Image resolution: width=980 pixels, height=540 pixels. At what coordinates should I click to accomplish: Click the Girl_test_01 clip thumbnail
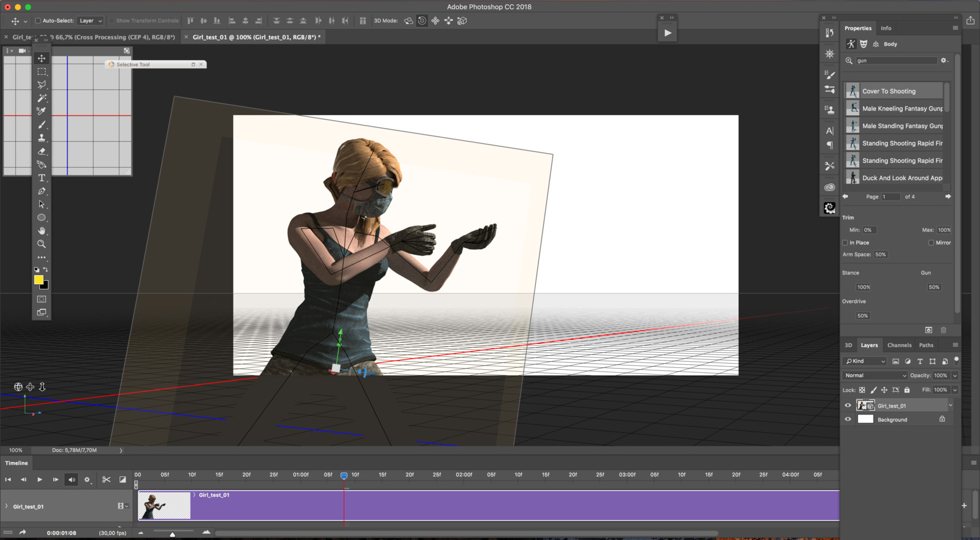[x=164, y=506]
